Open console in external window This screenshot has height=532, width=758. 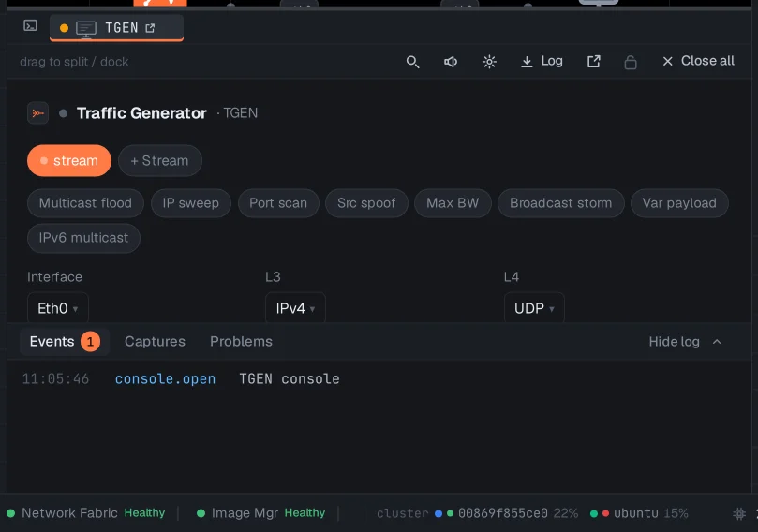[x=594, y=62]
